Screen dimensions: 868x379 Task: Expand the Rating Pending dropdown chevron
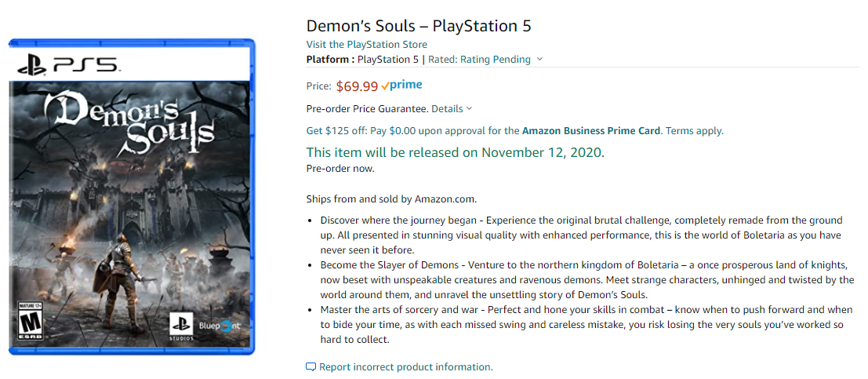pos(540,60)
